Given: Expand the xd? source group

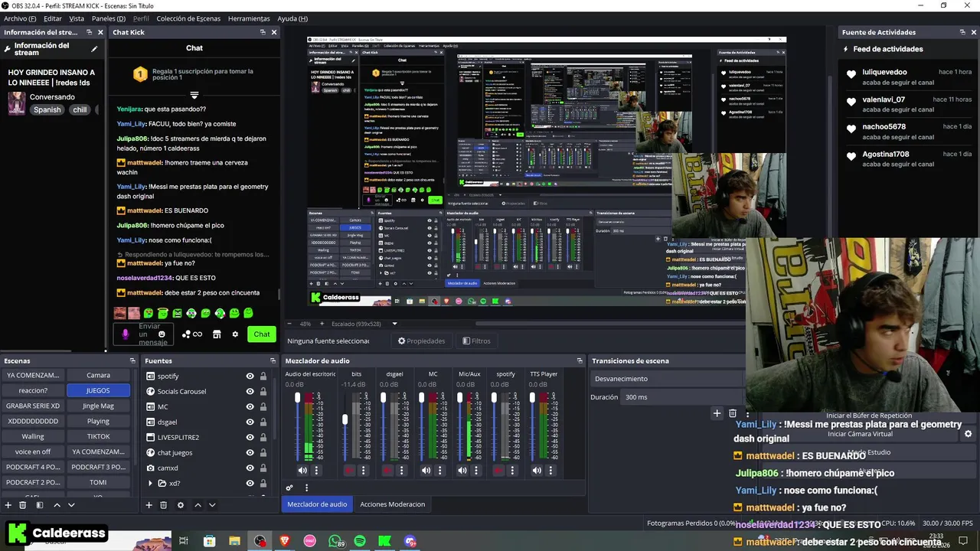Looking at the screenshot, I should point(151,483).
